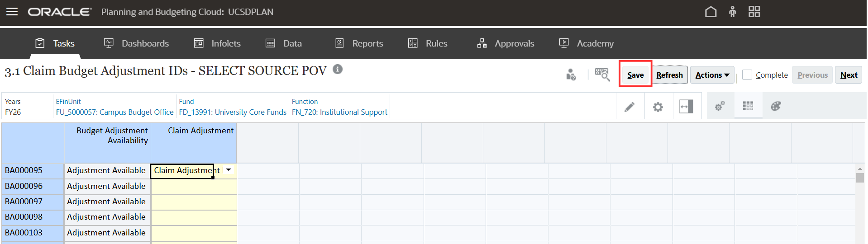Select EFinUnit FU_5000057: Campus Budget Office link
The width and height of the screenshot is (868, 244).
coord(114,112)
